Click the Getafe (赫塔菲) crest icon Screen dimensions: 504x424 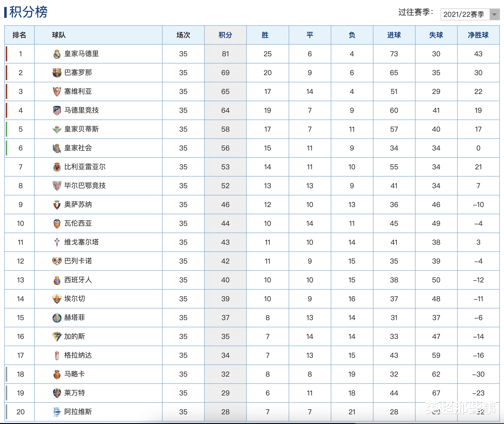[57, 318]
